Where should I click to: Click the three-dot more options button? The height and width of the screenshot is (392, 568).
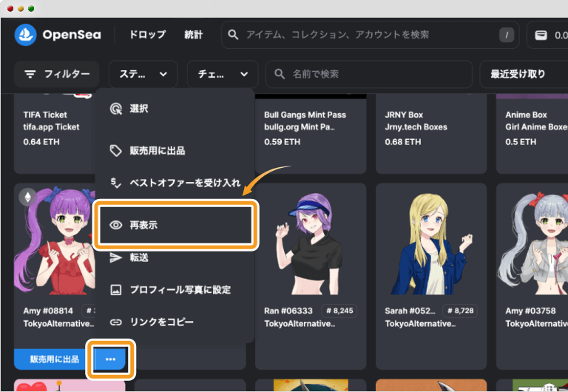tap(110, 359)
